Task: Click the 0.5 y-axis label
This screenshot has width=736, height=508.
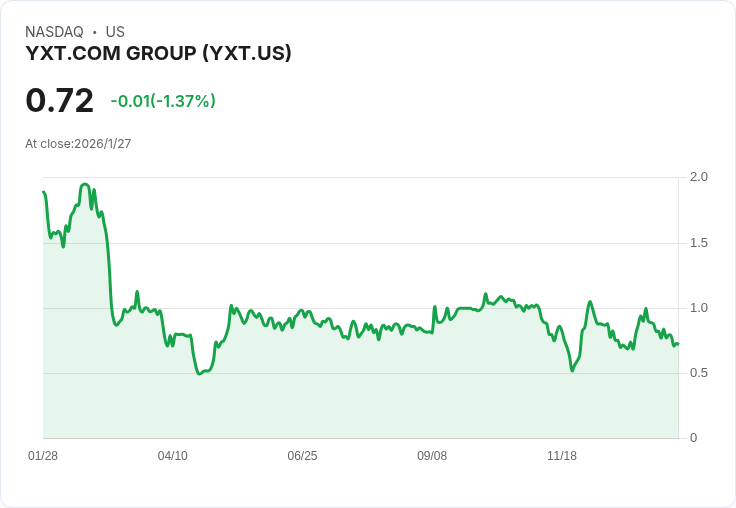Action: pyautogui.click(x=699, y=373)
